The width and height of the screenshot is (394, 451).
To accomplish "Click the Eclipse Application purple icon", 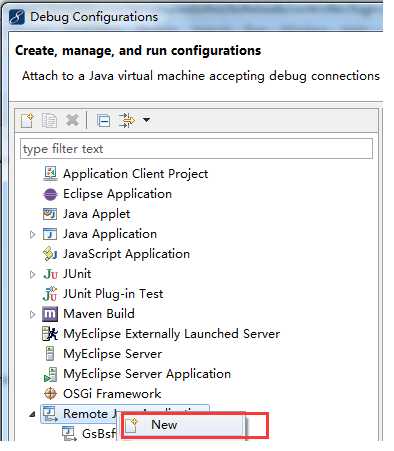I will coord(50,194).
